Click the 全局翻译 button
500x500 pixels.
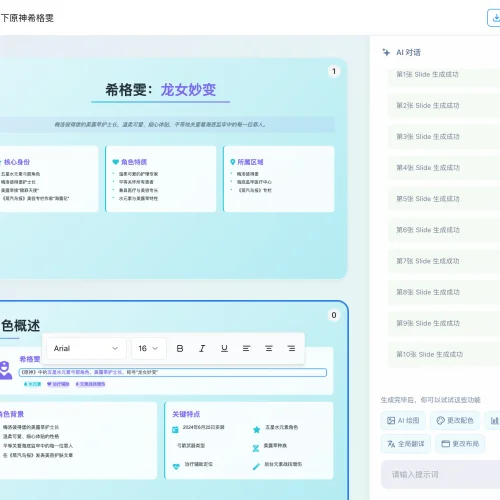click(x=406, y=444)
